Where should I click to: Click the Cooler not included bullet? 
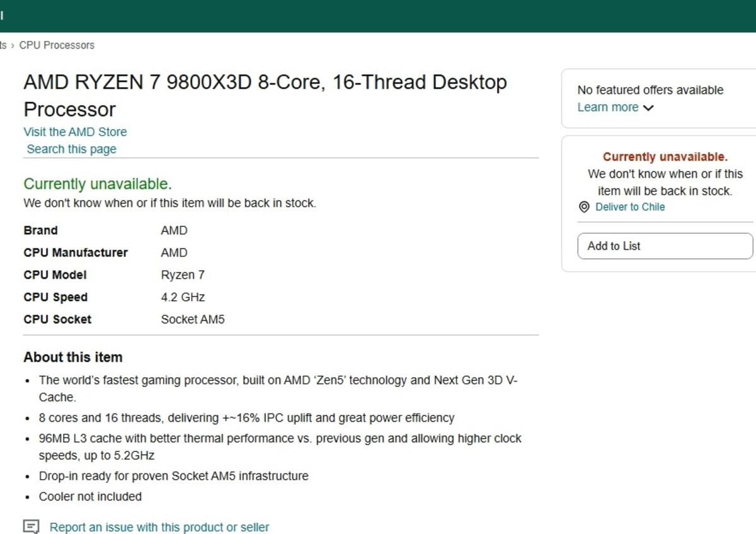pyautogui.click(x=90, y=497)
